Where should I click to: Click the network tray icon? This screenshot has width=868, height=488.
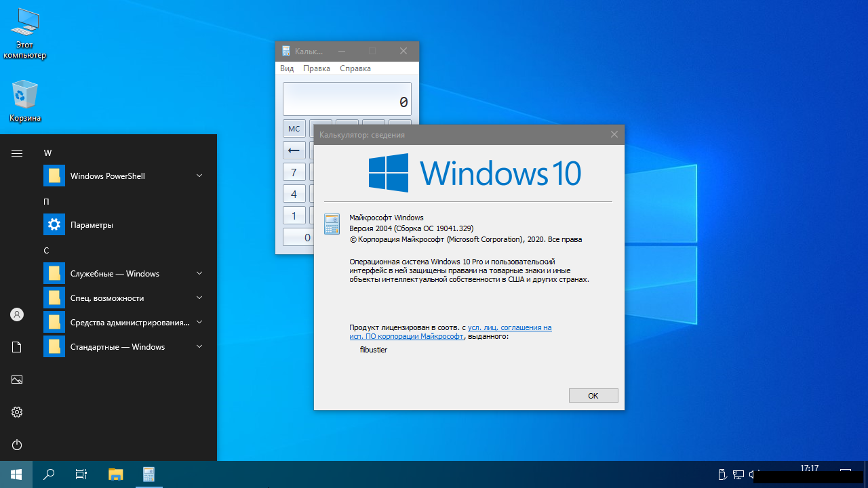pos(738,474)
